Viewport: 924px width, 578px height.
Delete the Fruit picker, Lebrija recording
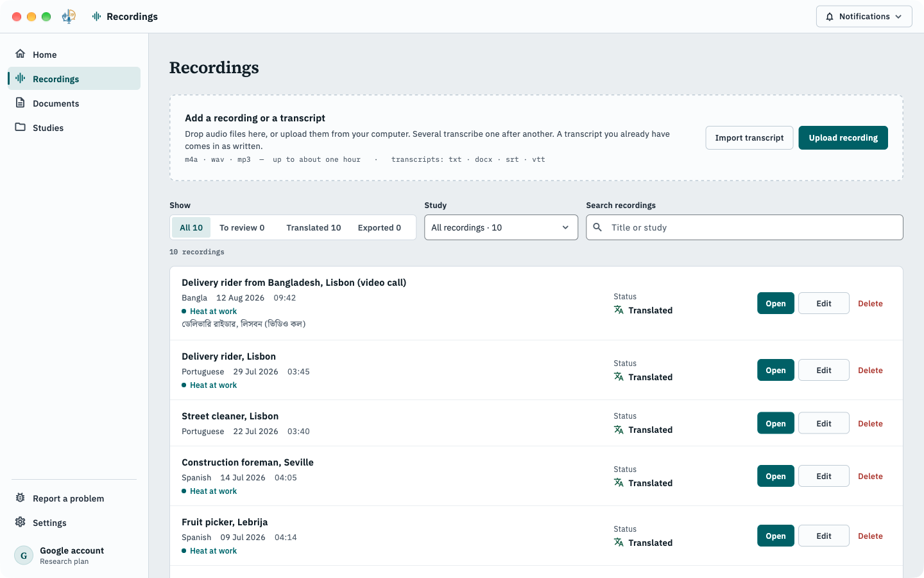(x=870, y=536)
